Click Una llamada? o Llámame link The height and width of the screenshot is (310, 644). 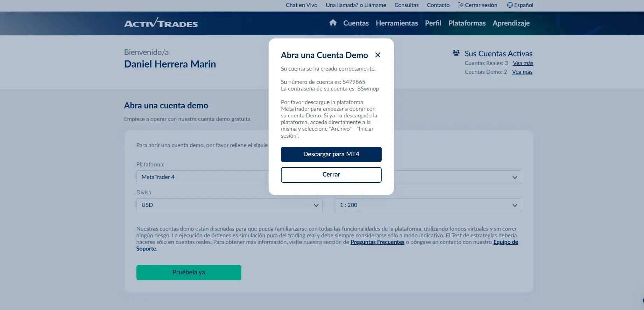point(356,5)
